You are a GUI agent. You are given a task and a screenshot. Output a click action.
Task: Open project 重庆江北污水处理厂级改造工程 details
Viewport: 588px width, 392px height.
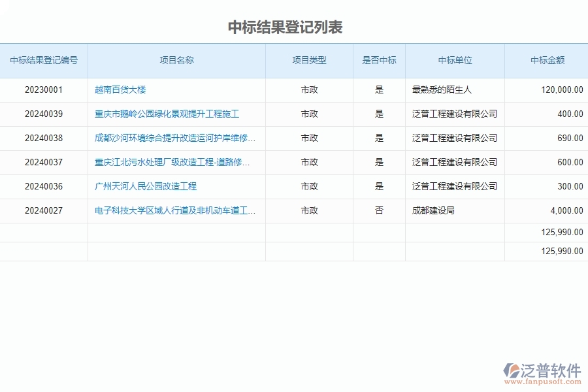pos(171,162)
